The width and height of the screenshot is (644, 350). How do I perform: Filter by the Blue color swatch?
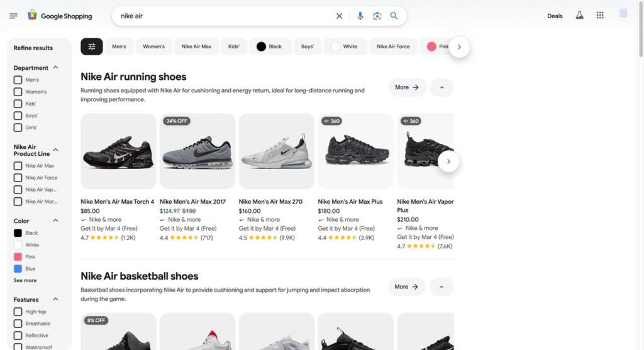18,269
